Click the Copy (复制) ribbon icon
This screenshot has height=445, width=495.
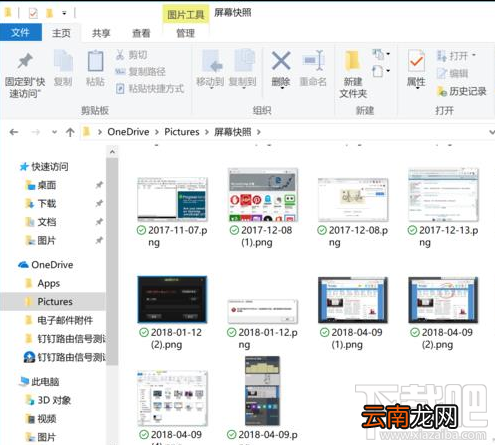point(63,61)
